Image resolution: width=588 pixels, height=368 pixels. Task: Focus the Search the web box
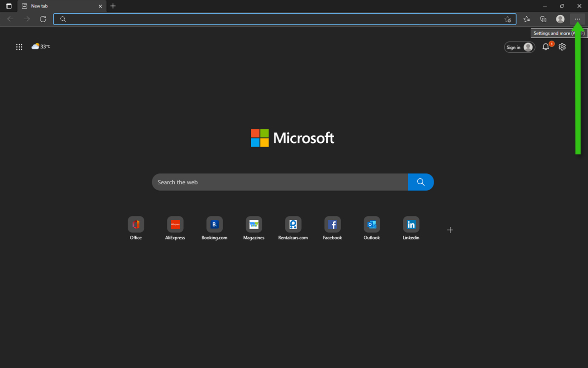coord(279,182)
